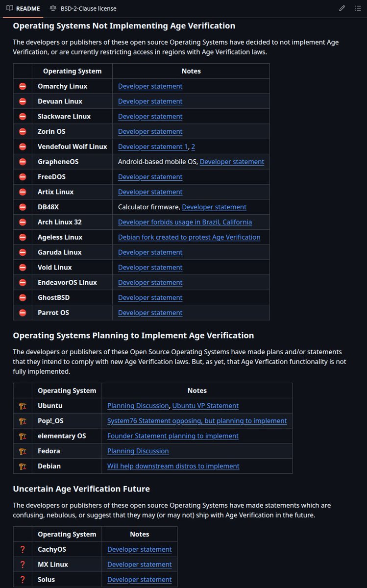Click the question mark icon beside MX Linux

[23, 564]
